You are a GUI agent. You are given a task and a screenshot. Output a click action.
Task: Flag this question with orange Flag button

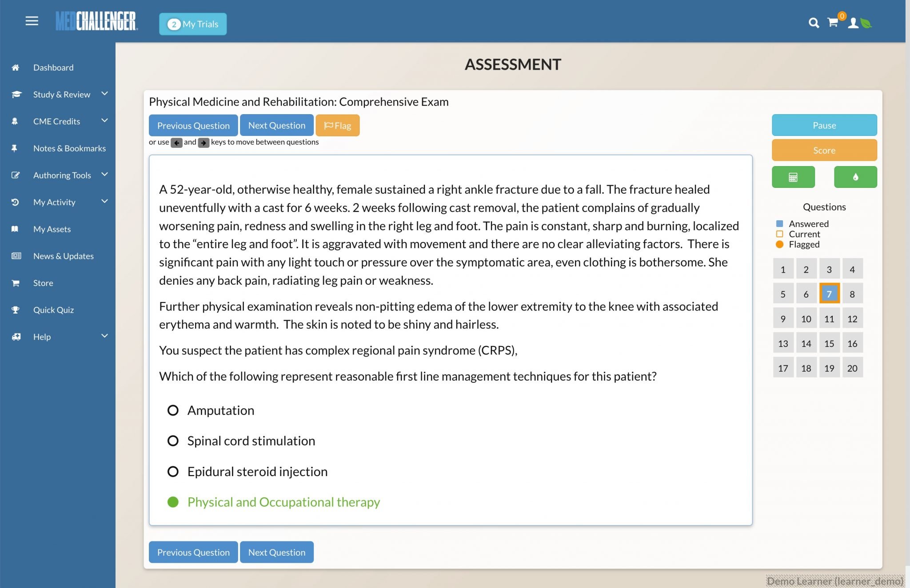click(x=338, y=125)
